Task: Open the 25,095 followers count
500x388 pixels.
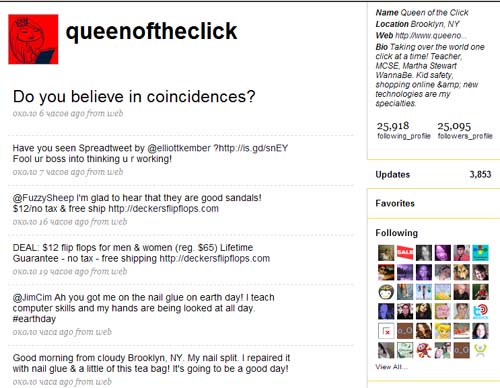Action: pyautogui.click(x=454, y=126)
